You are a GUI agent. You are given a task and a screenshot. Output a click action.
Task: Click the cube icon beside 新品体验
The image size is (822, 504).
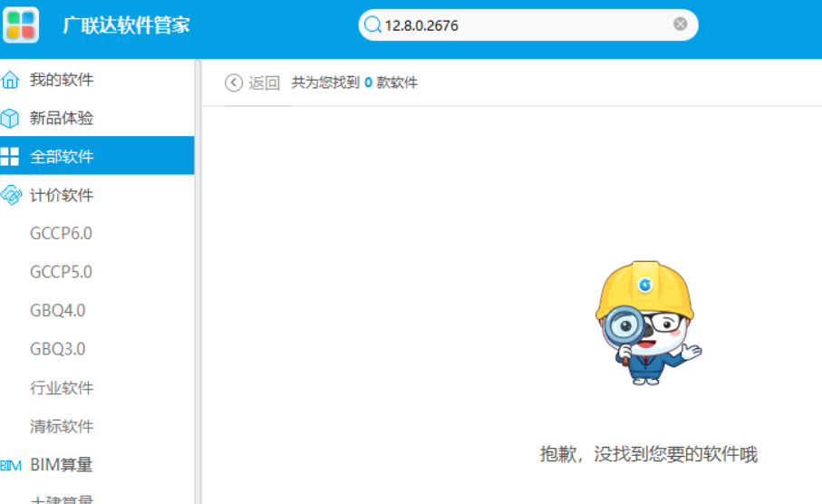(10, 119)
